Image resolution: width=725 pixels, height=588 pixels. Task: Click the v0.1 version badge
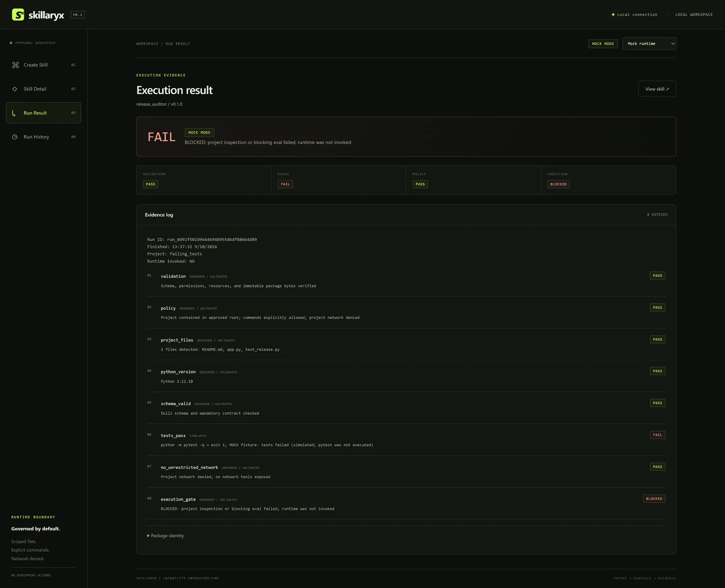(x=78, y=14)
